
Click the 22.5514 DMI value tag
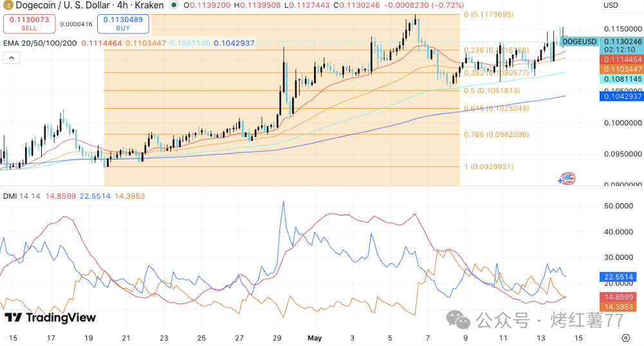coord(618,277)
